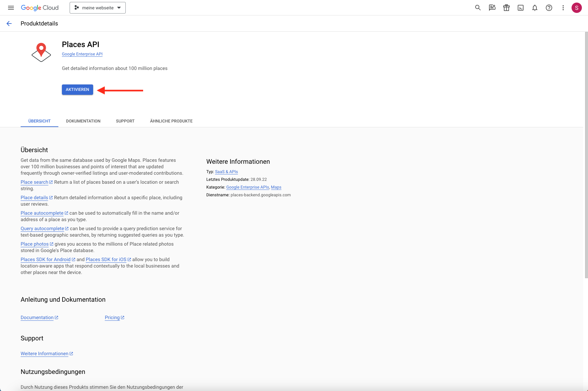Open the Google Enterprise APIs category link
This screenshot has height=391, width=588.
(x=248, y=187)
